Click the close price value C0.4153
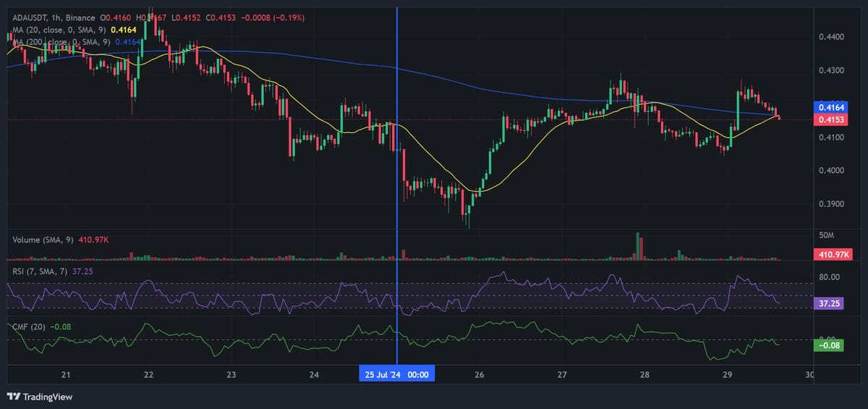Viewport: 868px width, 409px height. 221,17
